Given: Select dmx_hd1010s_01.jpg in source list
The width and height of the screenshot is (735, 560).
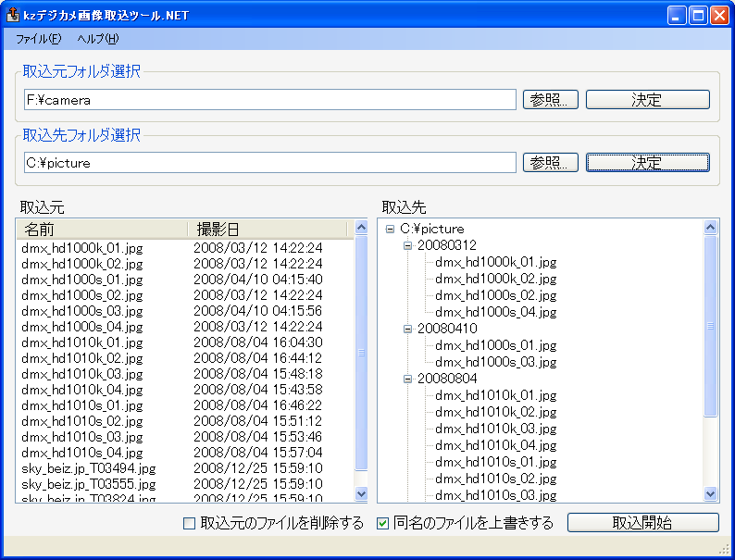Looking at the screenshot, I should [82, 405].
